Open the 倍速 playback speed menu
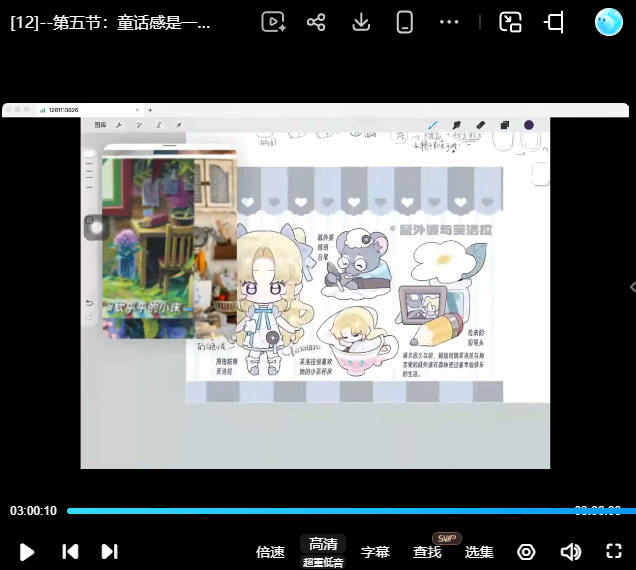 point(270,552)
